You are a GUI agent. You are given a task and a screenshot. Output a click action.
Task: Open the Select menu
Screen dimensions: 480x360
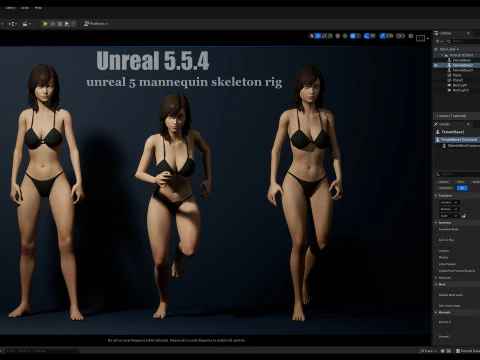(x=10, y=8)
